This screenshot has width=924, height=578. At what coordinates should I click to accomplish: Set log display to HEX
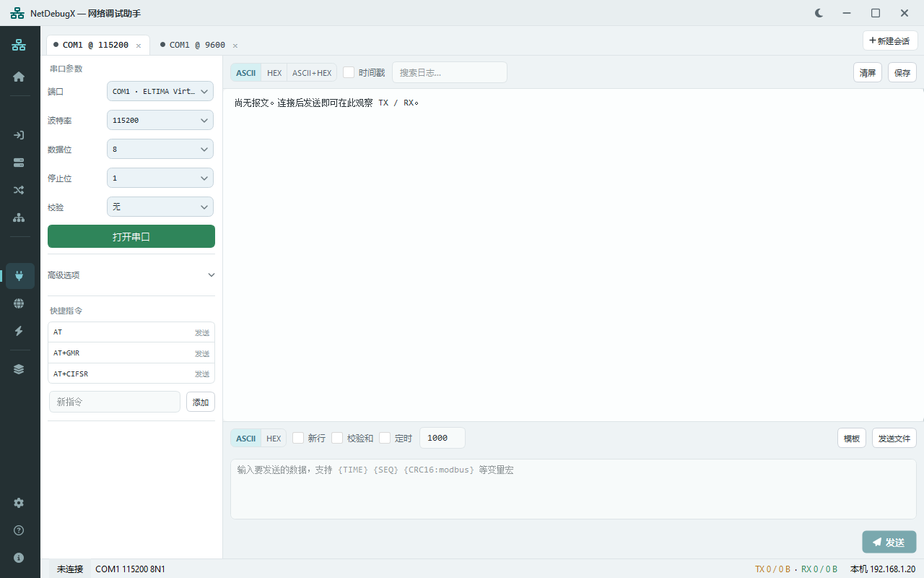pos(274,73)
